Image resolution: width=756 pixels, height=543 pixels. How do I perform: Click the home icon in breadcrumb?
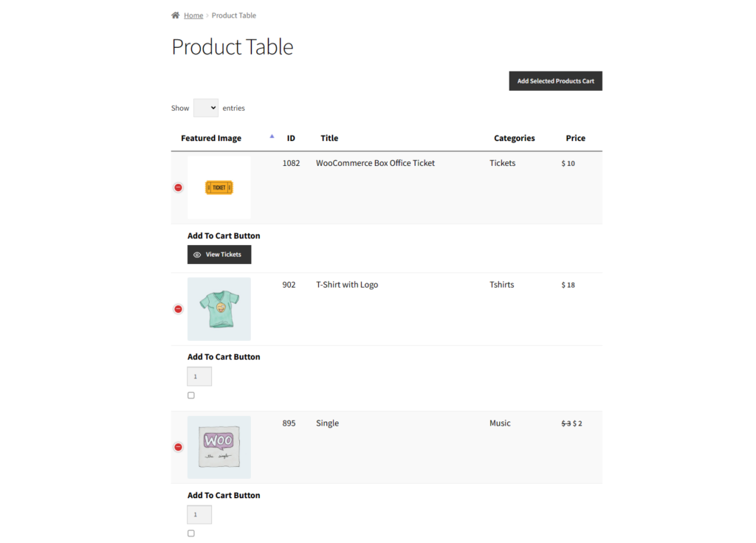click(176, 15)
